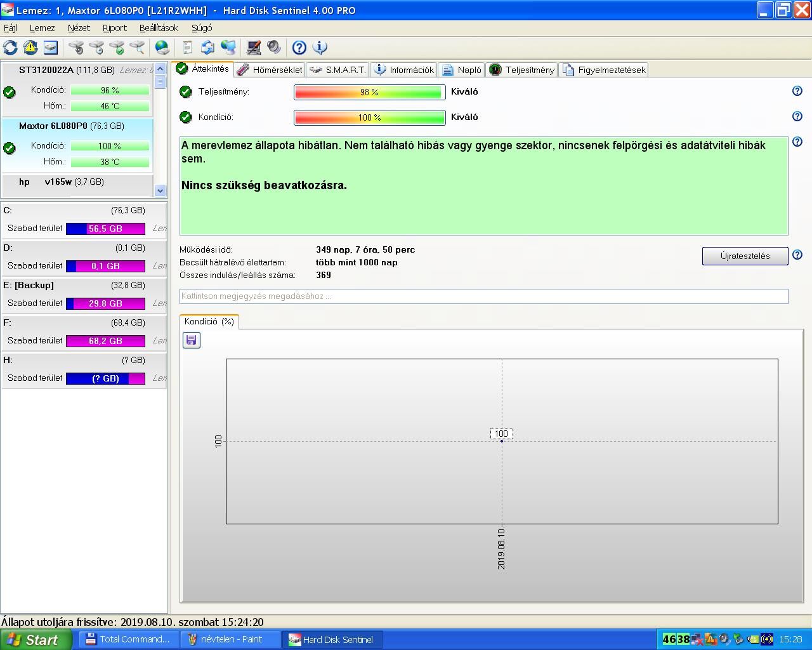812x650 pixels.
Task: Select the ST3120022A disk entry
Action: point(77,90)
